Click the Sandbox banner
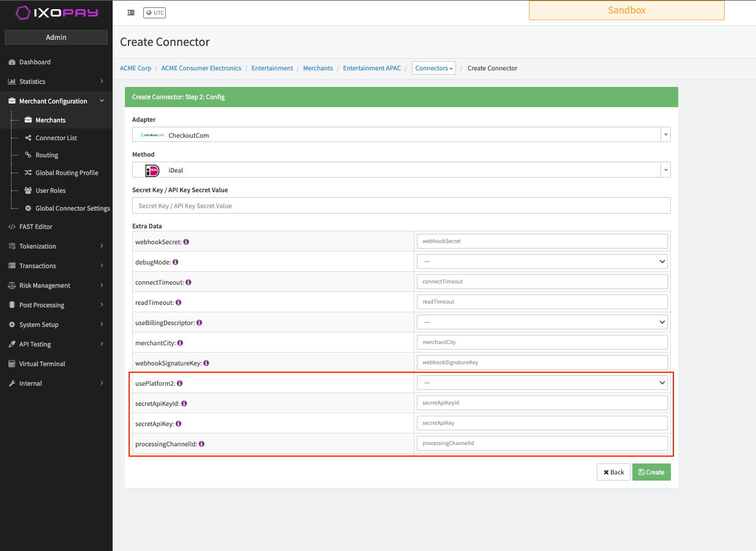 tap(626, 10)
